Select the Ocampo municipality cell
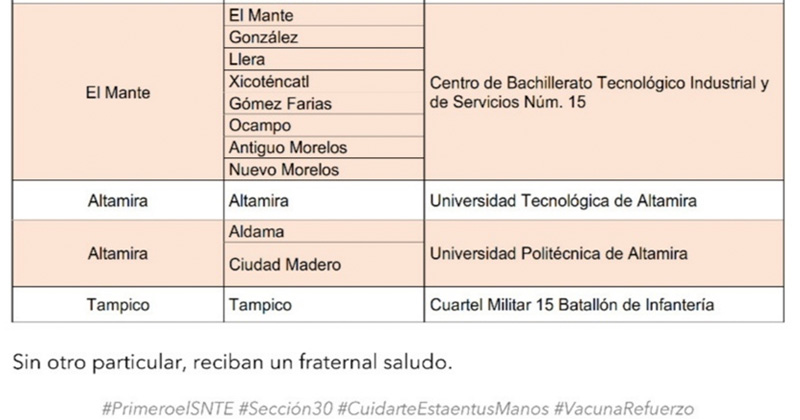This screenshot has width=800, height=420. click(x=260, y=126)
